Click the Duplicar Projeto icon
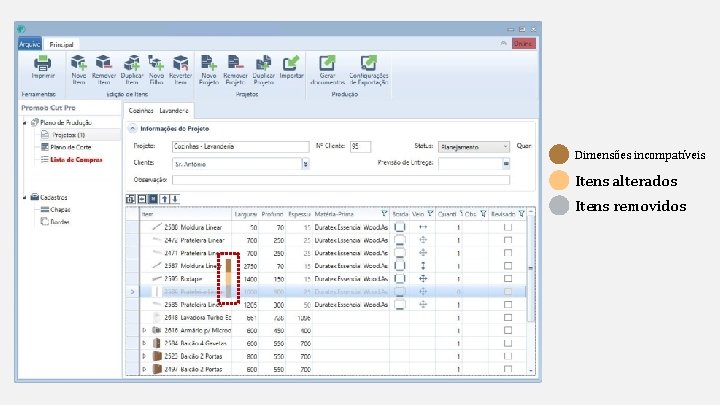720x405 pixels. point(264,63)
